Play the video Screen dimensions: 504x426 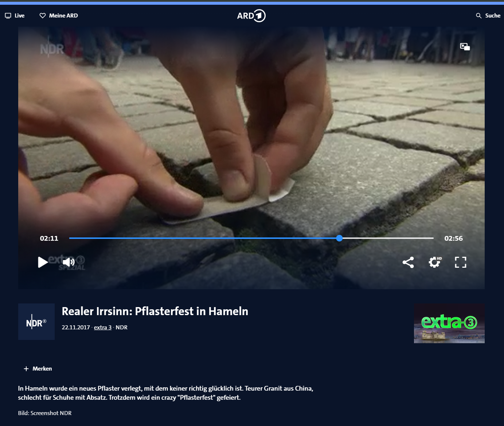(43, 262)
